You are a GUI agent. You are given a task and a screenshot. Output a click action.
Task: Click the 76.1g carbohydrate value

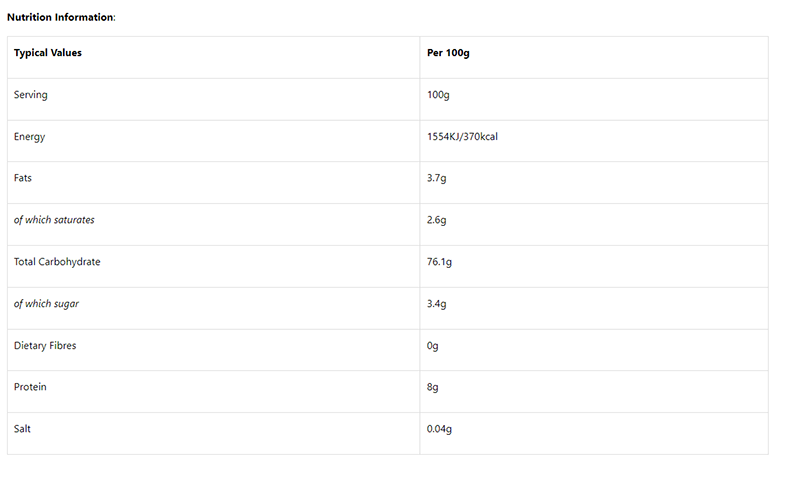pyautogui.click(x=439, y=262)
